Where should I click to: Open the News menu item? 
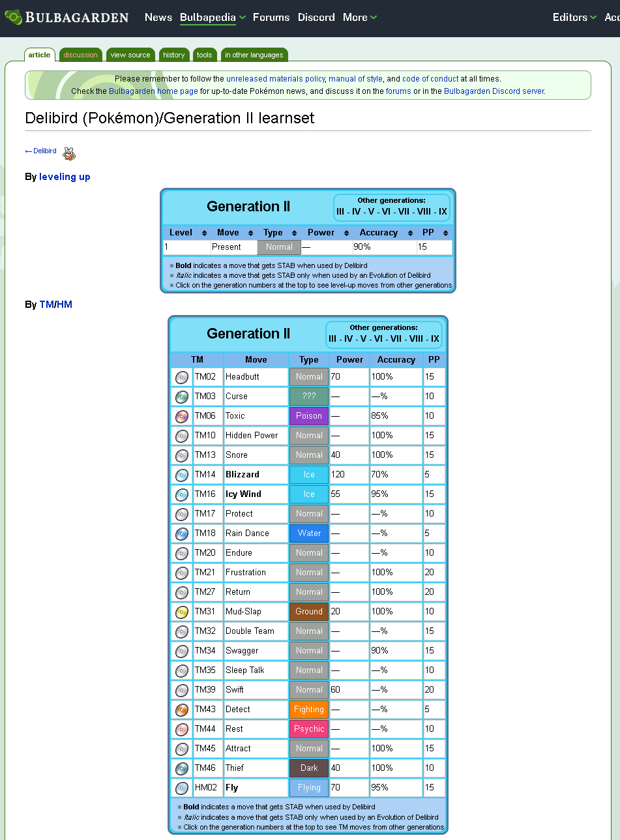(158, 18)
